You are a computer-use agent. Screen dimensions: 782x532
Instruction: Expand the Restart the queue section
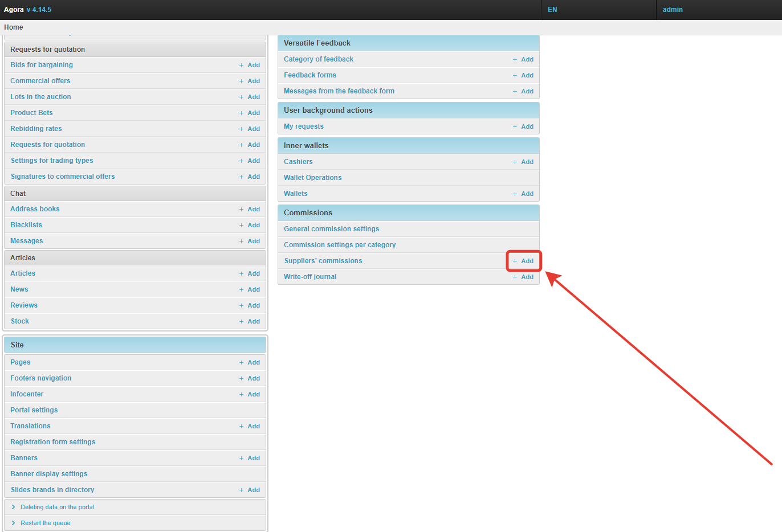[45, 523]
